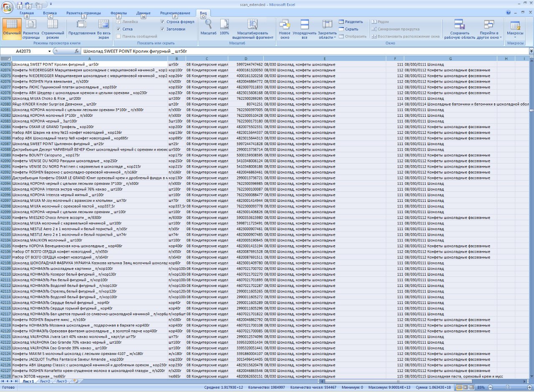Select cell Паста ЗОТОВ черная _ тю665г
This screenshot has width=534, height=392.
coord(90,376)
